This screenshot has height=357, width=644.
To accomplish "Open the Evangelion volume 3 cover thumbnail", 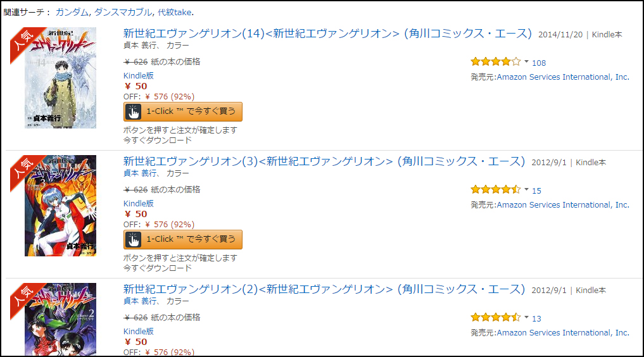I will coord(60,206).
